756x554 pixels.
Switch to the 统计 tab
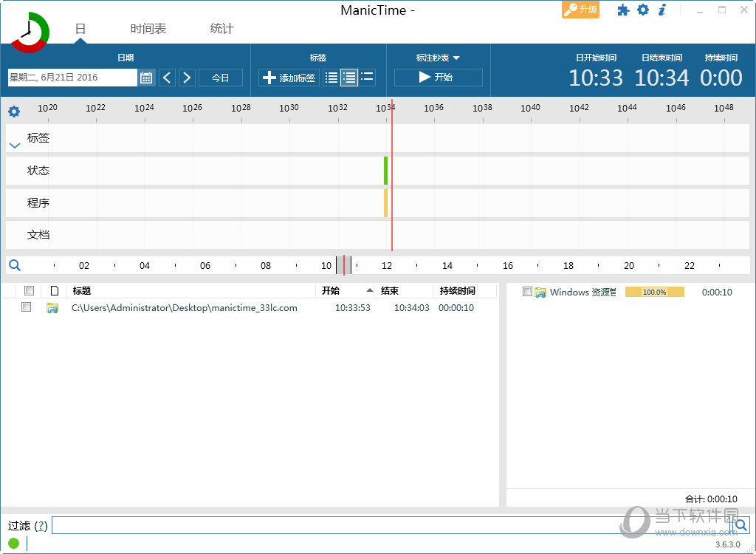click(x=221, y=29)
